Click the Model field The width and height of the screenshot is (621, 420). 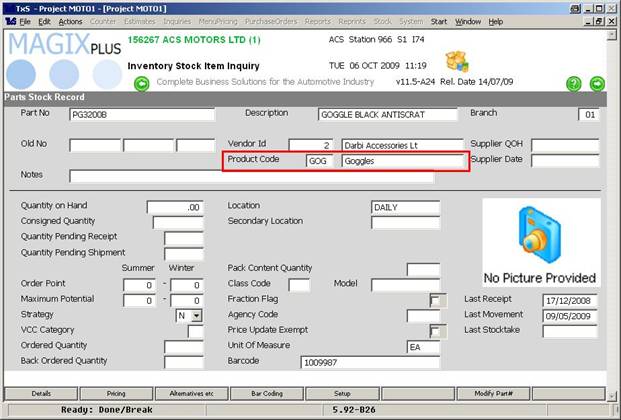click(406, 285)
